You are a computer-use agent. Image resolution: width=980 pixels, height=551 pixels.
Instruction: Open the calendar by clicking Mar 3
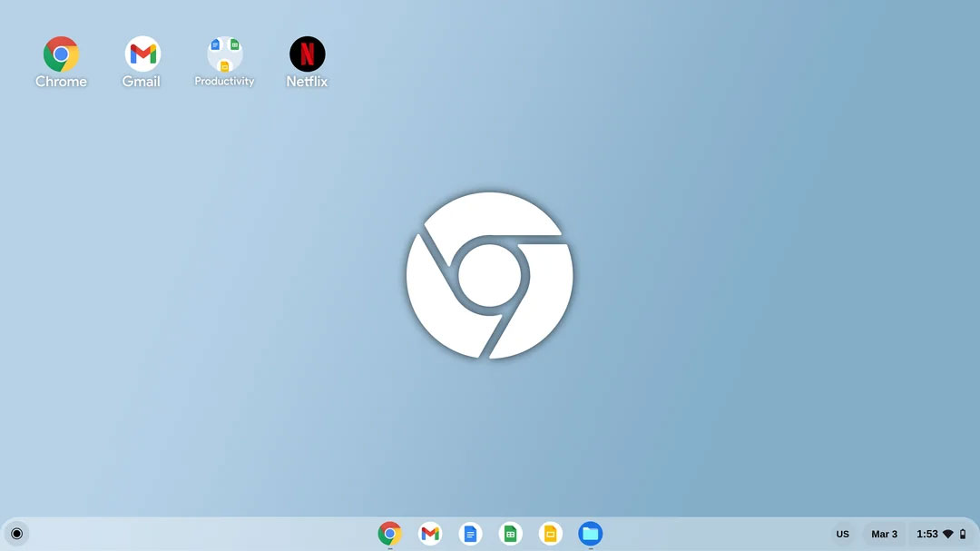point(884,534)
